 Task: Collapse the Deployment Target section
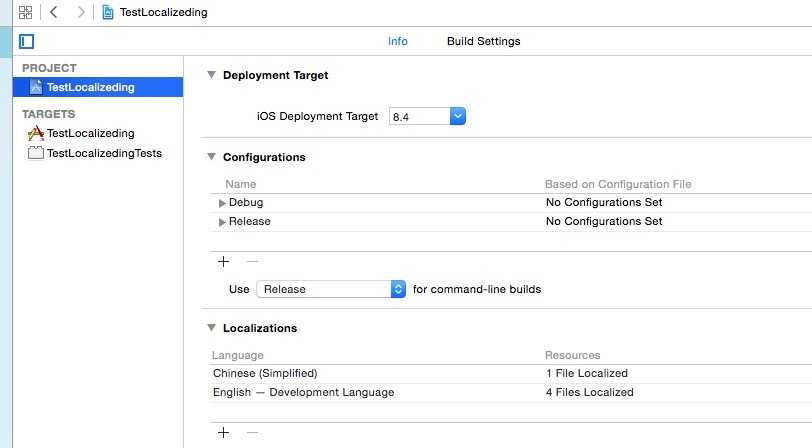point(211,75)
